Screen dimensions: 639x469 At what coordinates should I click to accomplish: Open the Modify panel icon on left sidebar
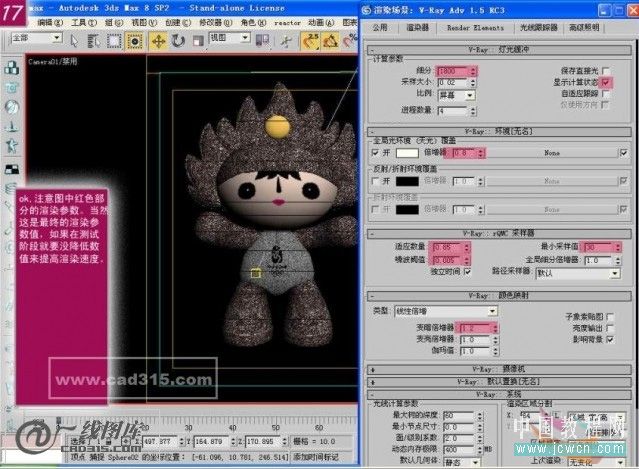point(11,87)
